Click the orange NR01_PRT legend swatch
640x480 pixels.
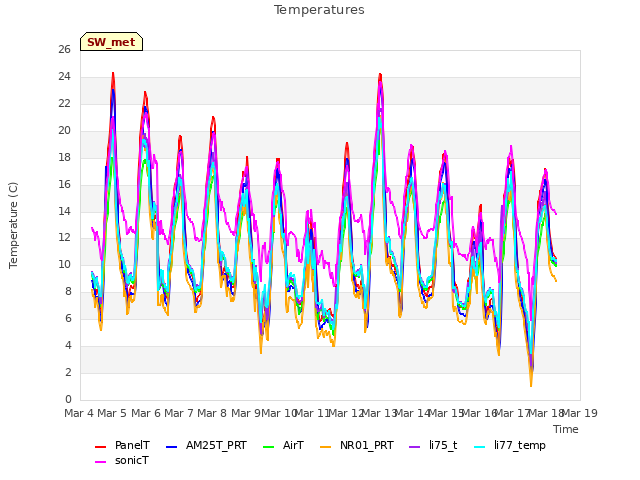(326, 447)
